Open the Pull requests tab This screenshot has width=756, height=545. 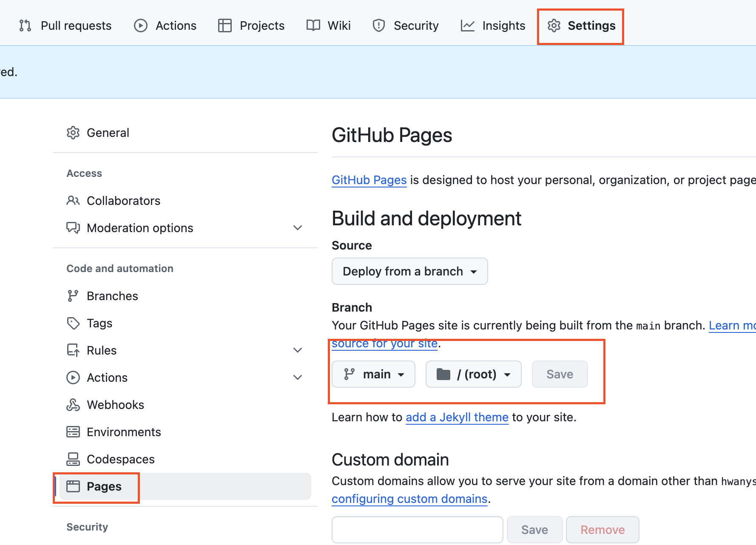pos(65,26)
